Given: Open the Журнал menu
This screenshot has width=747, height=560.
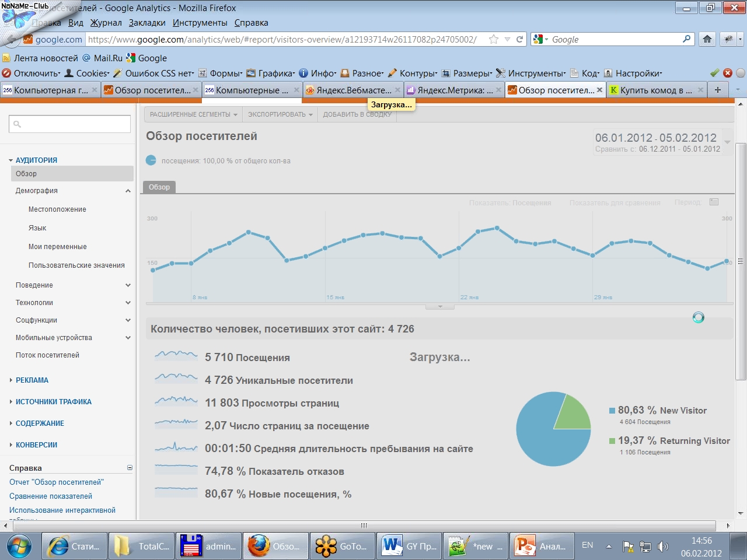Looking at the screenshot, I should [106, 23].
